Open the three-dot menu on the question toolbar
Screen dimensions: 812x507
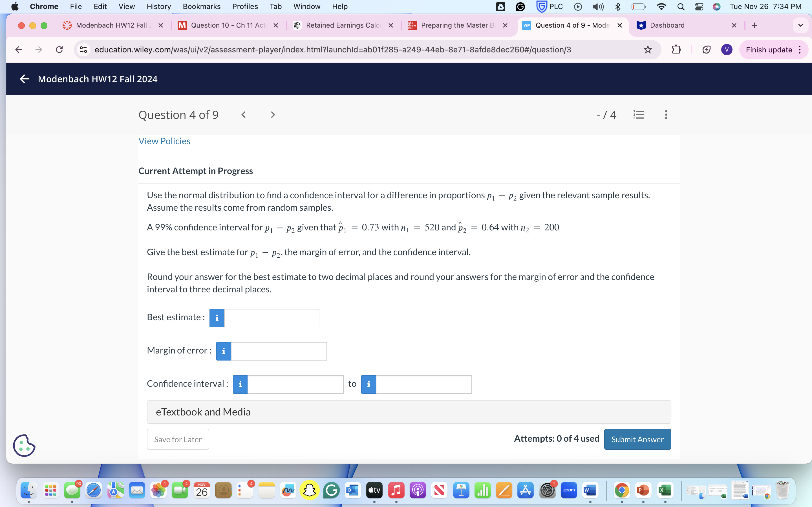click(x=666, y=115)
